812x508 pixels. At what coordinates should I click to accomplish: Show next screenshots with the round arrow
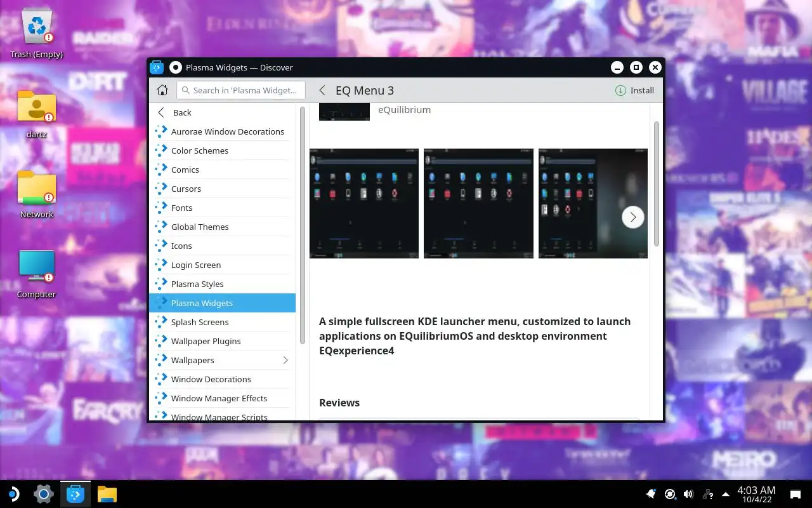(x=632, y=217)
